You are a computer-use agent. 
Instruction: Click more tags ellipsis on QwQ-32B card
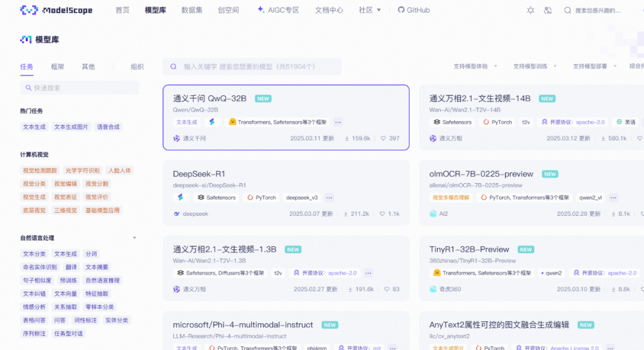(338, 122)
